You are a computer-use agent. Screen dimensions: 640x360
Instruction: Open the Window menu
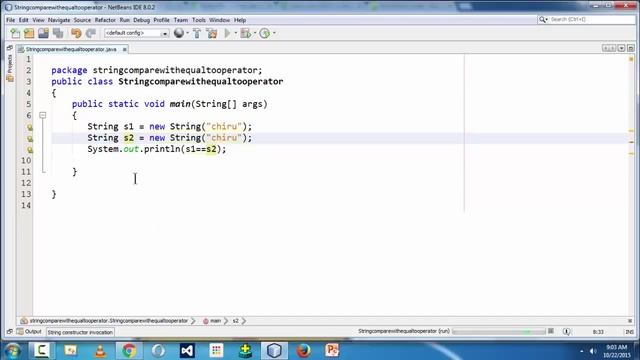click(x=220, y=20)
